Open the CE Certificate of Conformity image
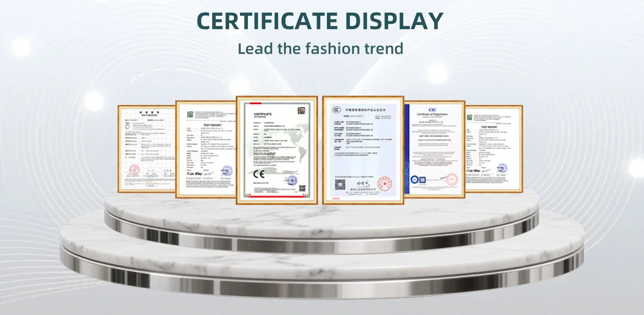The image size is (644, 315). 277,150
